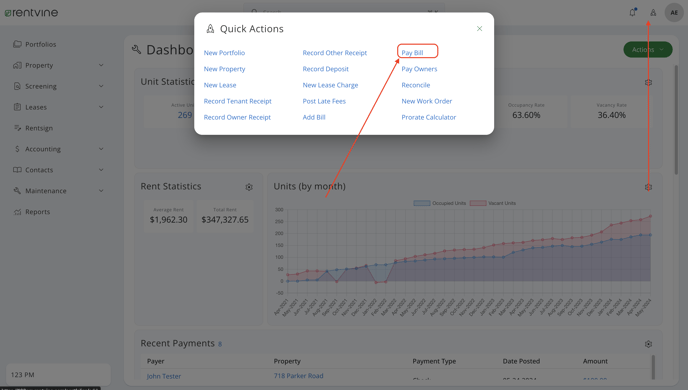Screen dimensions: 688x390
Task: Click the New Portfolio quick action
Action: [x=224, y=53]
